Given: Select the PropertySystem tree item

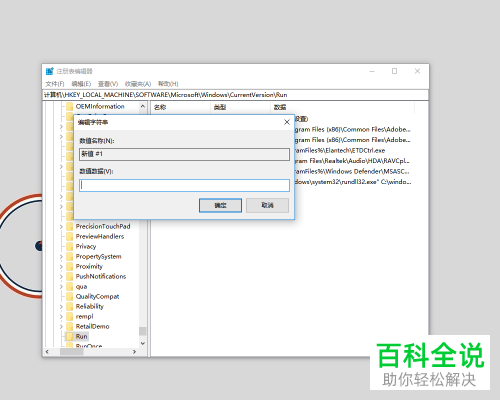Looking at the screenshot, I should [x=98, y=256].
